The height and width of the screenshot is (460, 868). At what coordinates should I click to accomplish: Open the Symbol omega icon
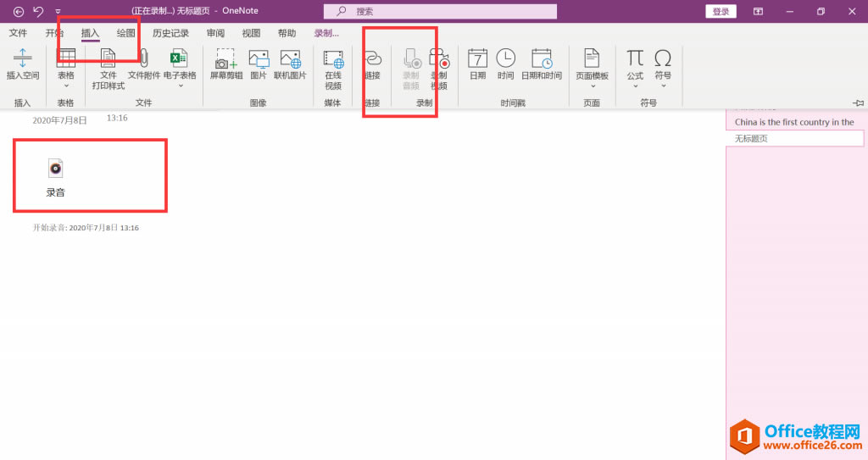click(x=663, y=58)
